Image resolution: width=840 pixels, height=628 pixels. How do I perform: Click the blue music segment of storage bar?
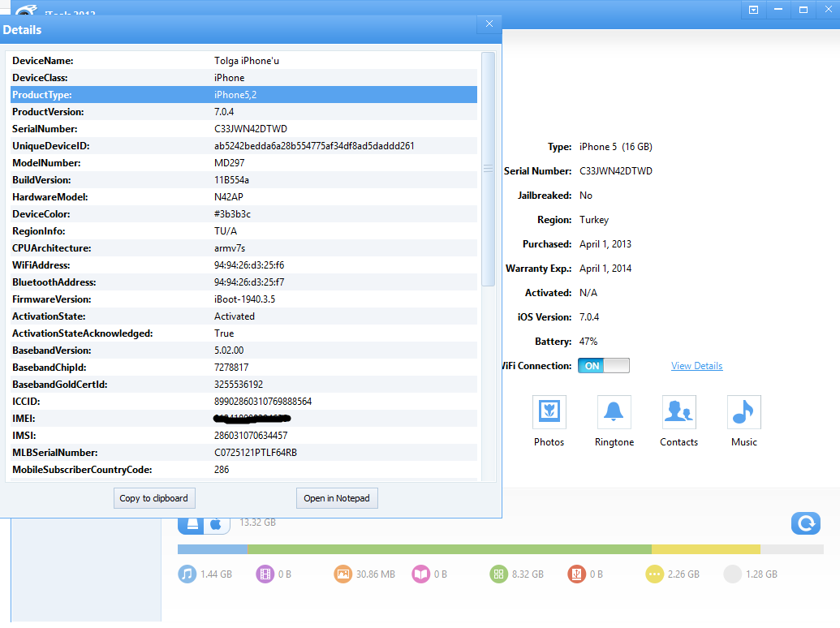(x=212, y=549)
